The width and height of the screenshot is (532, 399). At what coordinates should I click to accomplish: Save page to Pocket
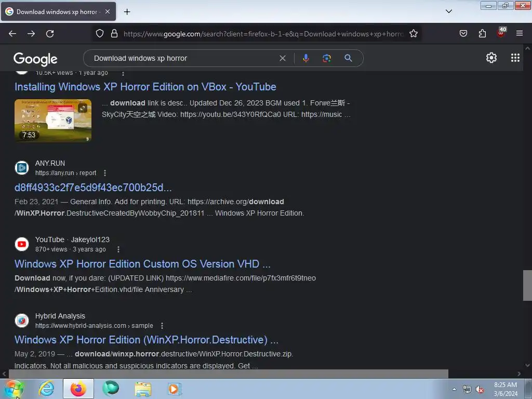[463, 34]
